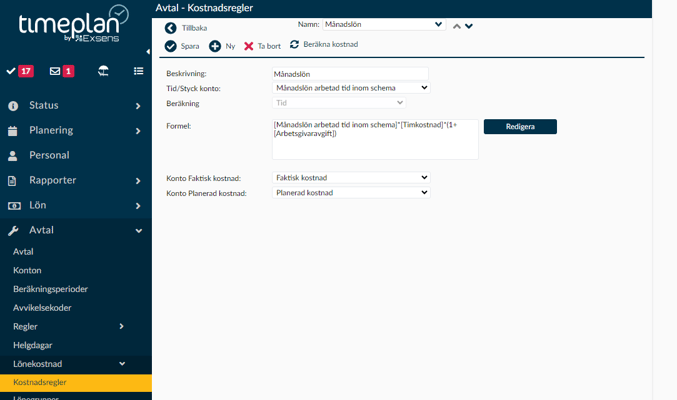Click the Status info icon

(x=13, y=106)
